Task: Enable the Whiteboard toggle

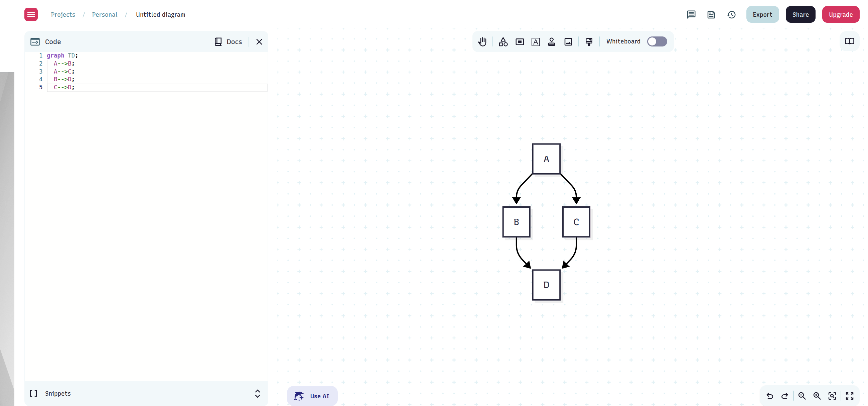Action: click(657, 41)
